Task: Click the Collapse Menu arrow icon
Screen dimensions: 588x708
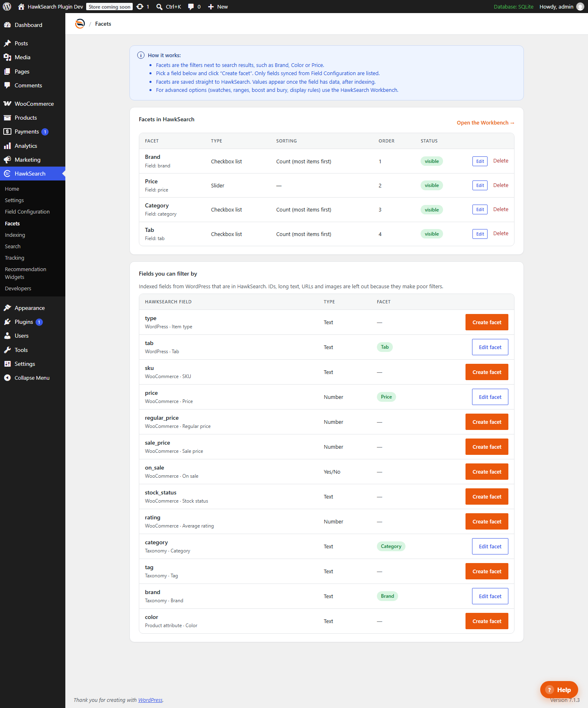Action: pos(7,378)
